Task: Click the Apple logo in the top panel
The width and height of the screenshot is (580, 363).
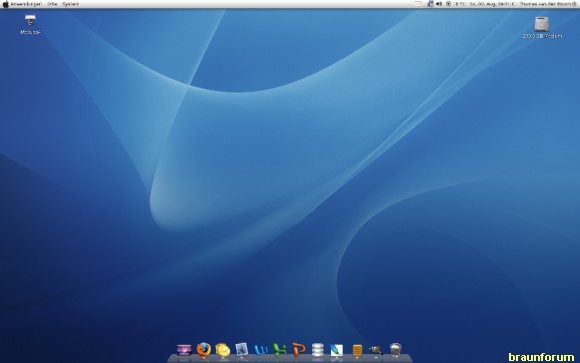Action: [6, 4]
